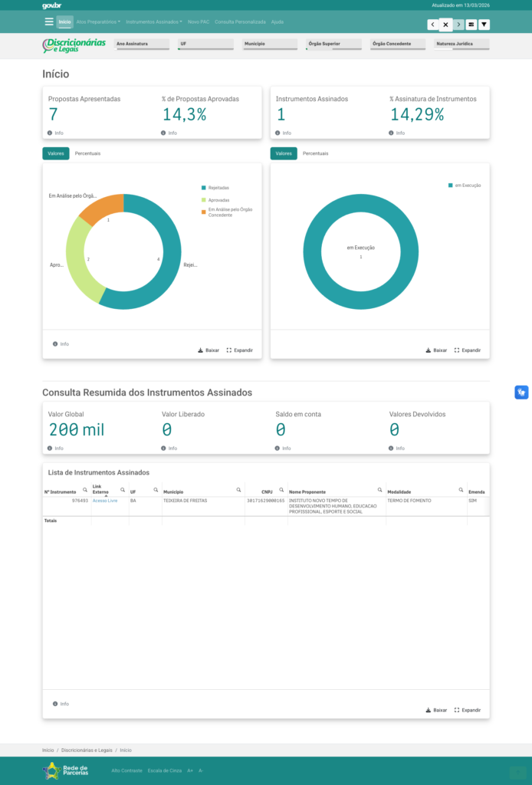Enable Alto Contraste mode in footer

(126, 770)
